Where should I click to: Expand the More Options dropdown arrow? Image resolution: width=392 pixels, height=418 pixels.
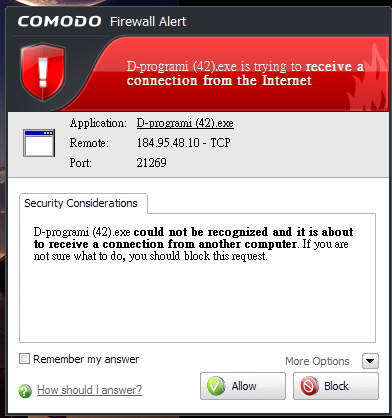(370, 361)
